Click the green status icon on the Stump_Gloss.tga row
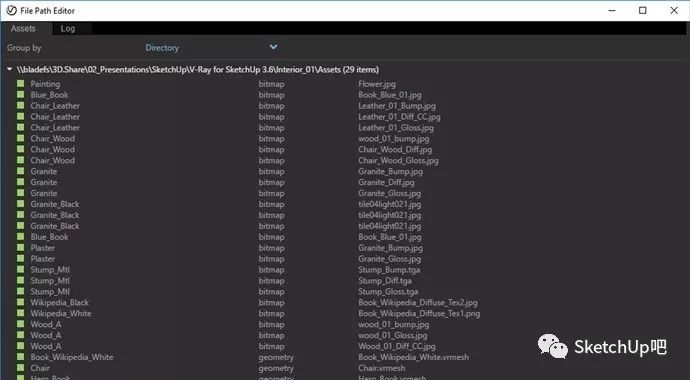 pyautogui.click(x=20, y=291)
